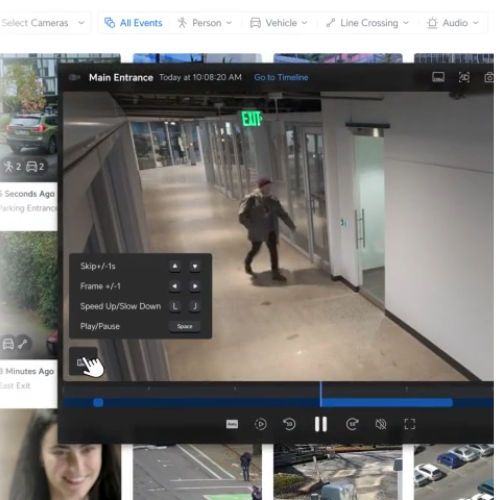Click the monitor display icon in player header
The height and width of the screenshot is (500, 500).
pyautogui.click(x=438, y=77)
